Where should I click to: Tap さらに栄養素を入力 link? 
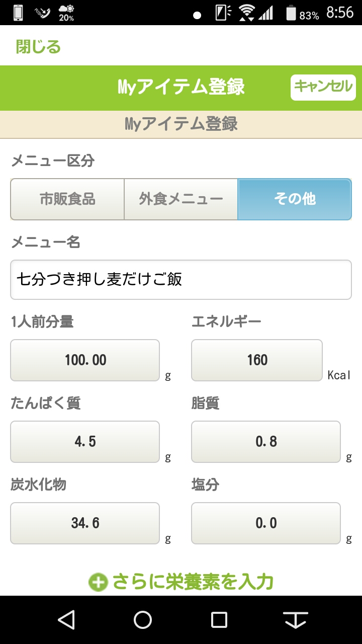click(x=193, y=582)
